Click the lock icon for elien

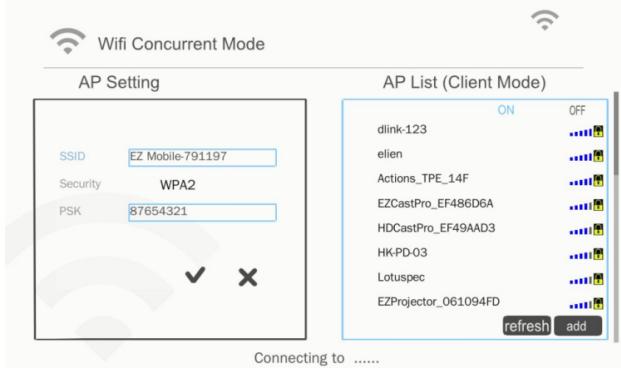pos(598,156)
